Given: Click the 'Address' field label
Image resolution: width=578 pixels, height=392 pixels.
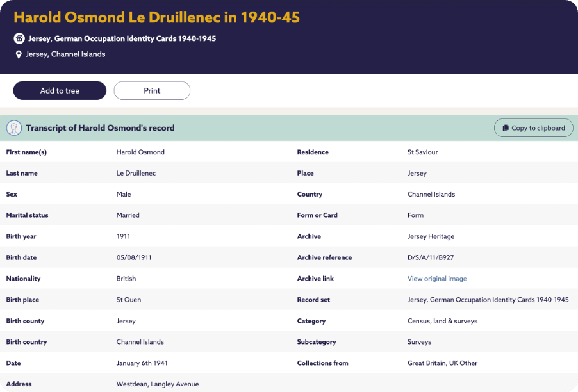Looking at the screenshot, I should (19, 384).
